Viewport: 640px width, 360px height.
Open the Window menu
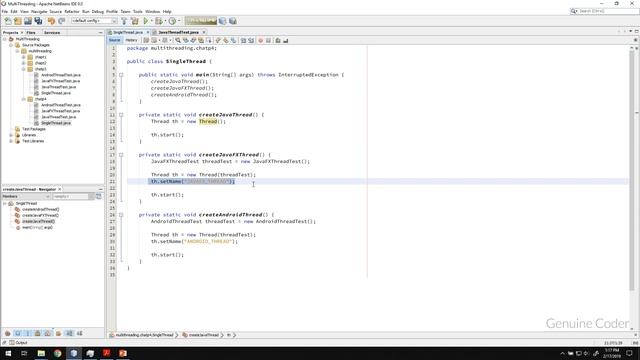pyautogui.click(x=152, y=11)
